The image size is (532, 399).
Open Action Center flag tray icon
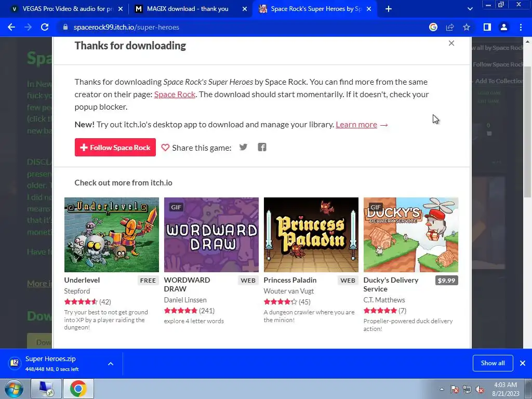click(454, 389)
